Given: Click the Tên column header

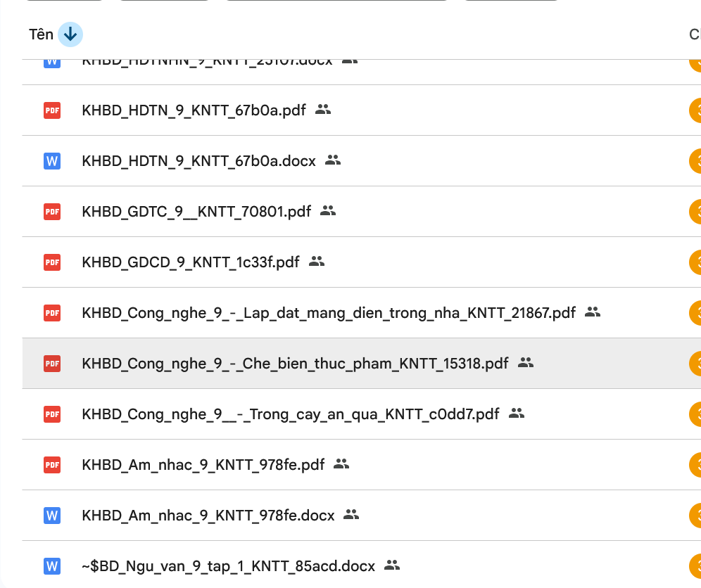Looking at the screenshot, I should (x=42, y=34).
